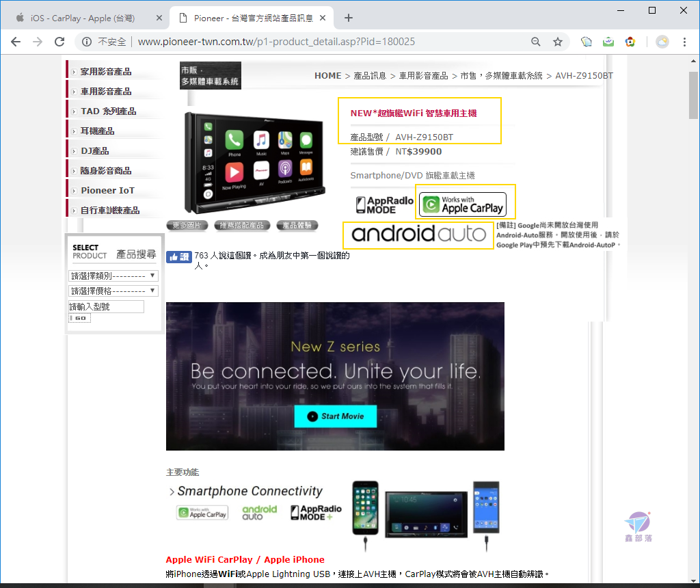Image resolution: width=700 pixels, height=588 pixels.
Task: Open 隨身影音商品 in sidebar menu
Action: [x=106, y=170]
